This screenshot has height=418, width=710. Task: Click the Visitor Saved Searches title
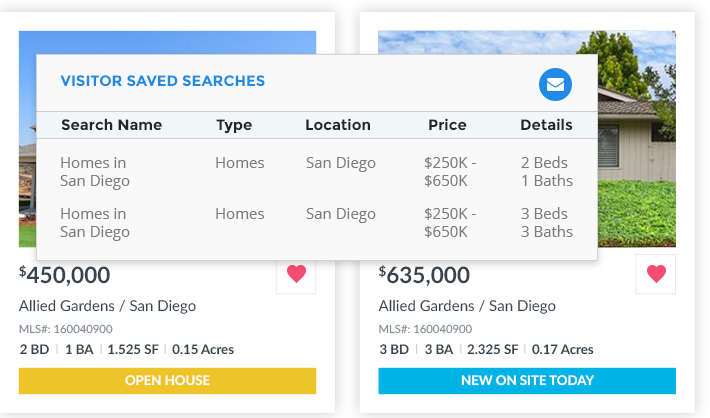(x=163, y=81)
